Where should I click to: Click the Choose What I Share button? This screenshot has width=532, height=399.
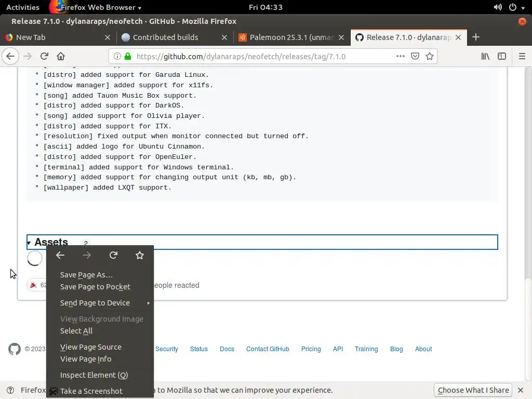[x=473, y=390]
